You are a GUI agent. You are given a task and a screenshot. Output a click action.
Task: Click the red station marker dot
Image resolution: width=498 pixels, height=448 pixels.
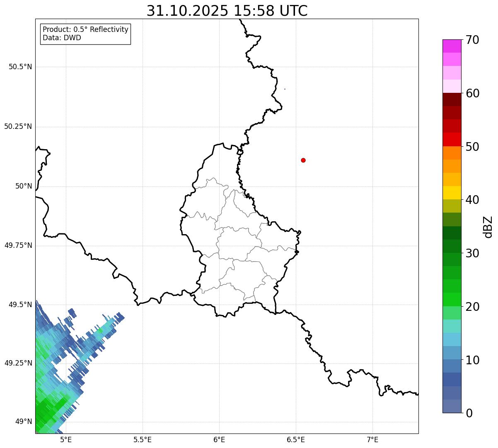[x=303, y=160]
